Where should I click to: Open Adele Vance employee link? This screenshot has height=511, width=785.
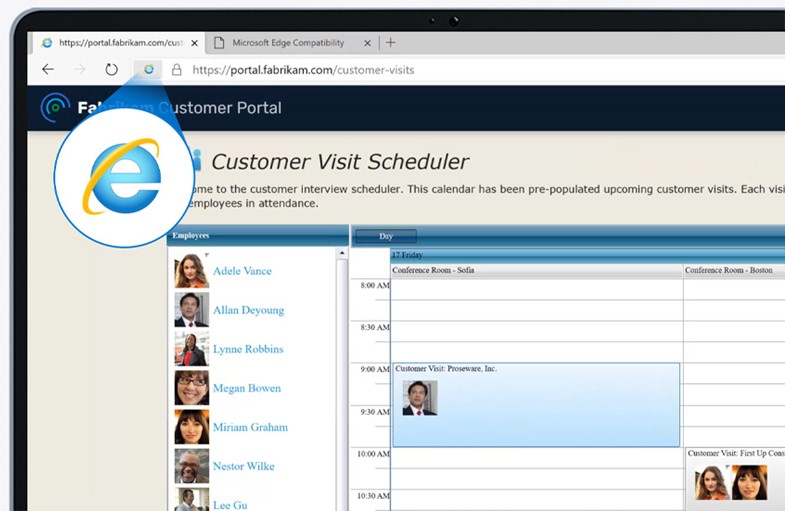pos(242,271)
